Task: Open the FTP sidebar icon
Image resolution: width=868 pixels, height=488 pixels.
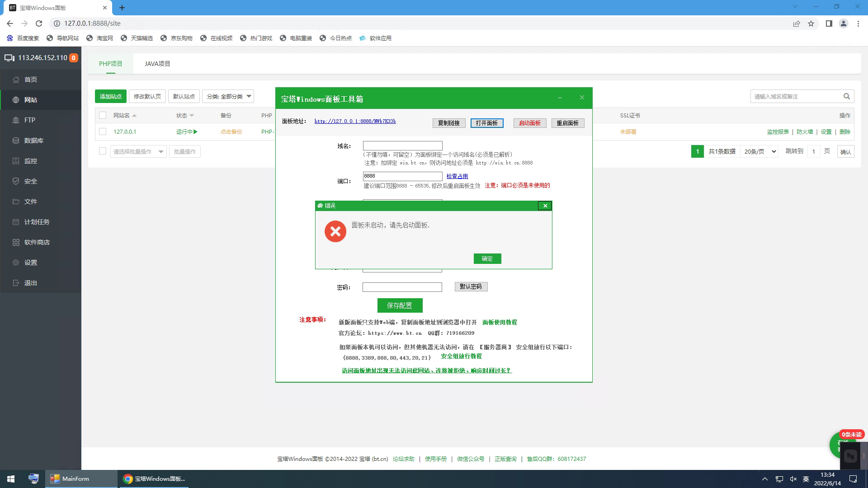Action: click(x=16, y=120)
